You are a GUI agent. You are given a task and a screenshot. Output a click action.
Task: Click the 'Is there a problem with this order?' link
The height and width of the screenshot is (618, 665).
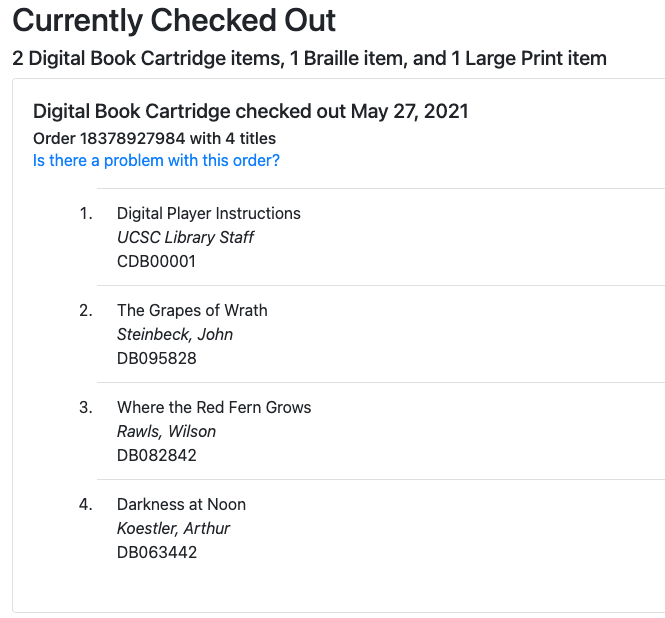click(156, 161)
